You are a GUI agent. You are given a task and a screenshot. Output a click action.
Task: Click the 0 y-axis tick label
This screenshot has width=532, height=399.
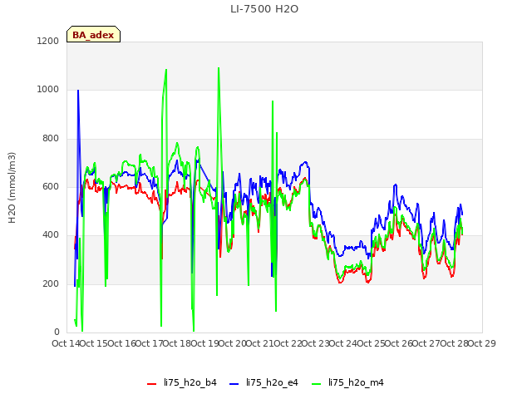[x=57, y=332]
